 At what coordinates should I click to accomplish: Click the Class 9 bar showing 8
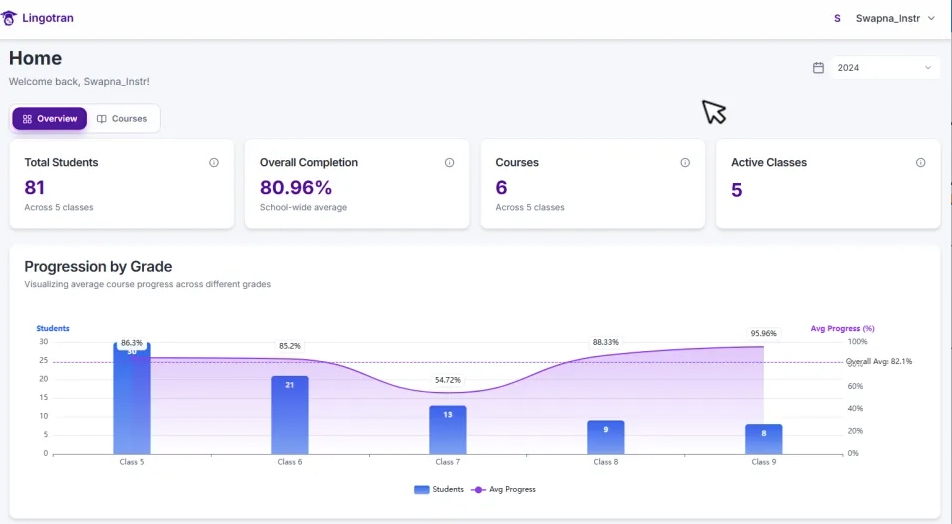tap(763, 439)
